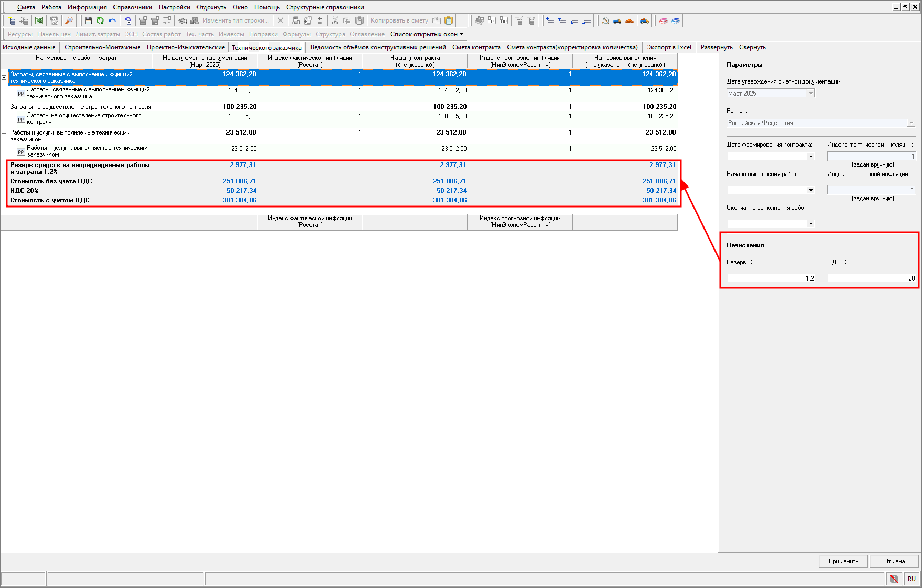Click the pink books stack icon
This screenshot has height=588, width=922.
coord(664,20)
